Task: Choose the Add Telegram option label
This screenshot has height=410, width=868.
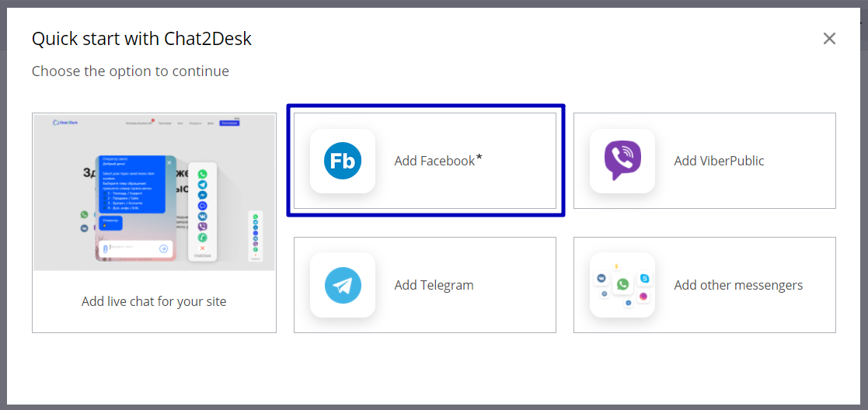Action: 434,286
